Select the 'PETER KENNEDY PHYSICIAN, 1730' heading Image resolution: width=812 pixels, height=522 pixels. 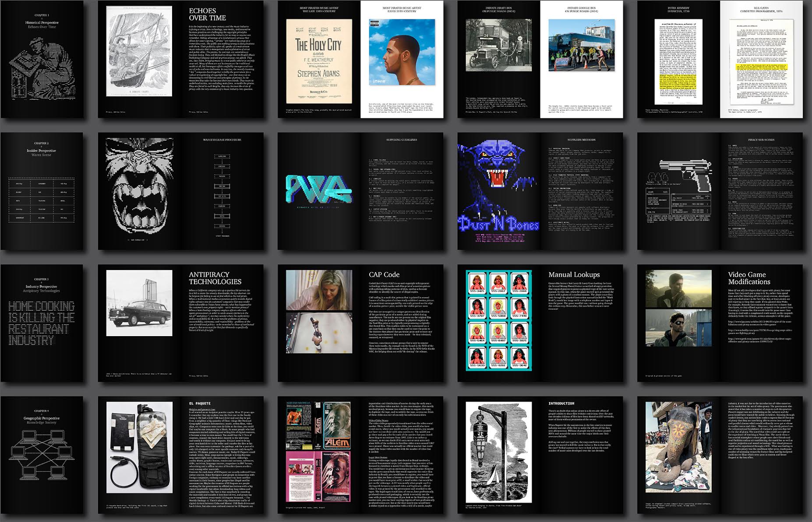[678, 9]
